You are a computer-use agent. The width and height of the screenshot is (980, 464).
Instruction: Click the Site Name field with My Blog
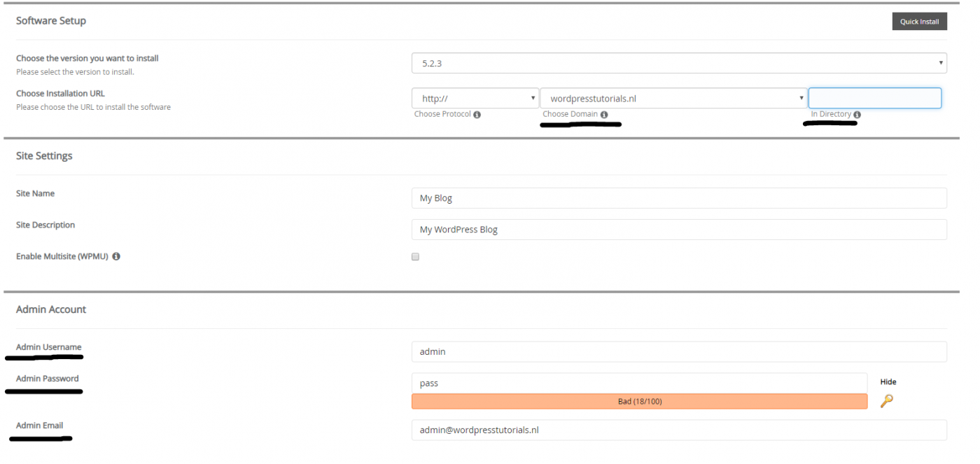click(679, 198)
